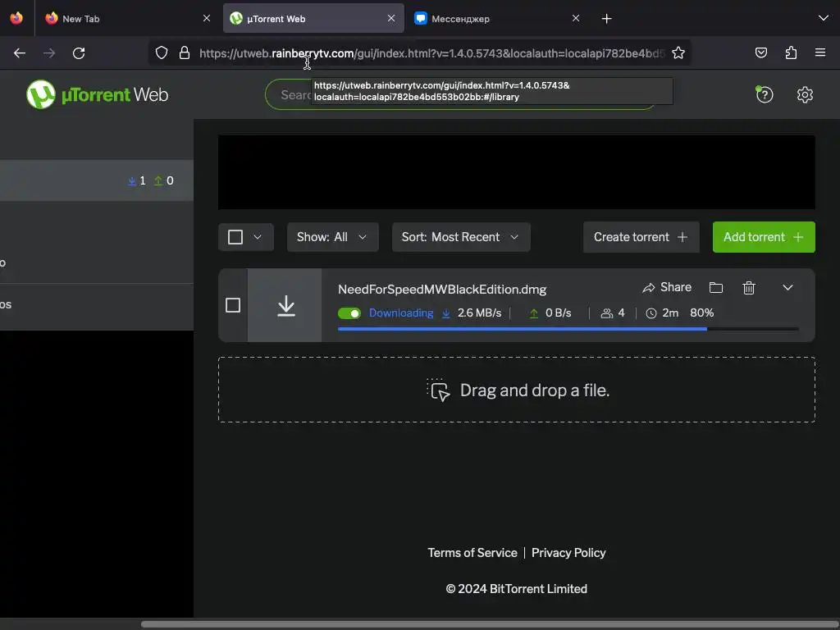Click the browser forward arrow
This screenshot has height=630, width=840.
pos(49,53)
